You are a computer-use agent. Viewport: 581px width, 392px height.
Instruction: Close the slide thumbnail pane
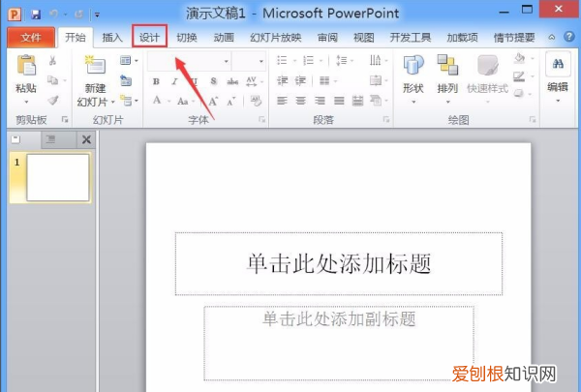pos(85,141)
